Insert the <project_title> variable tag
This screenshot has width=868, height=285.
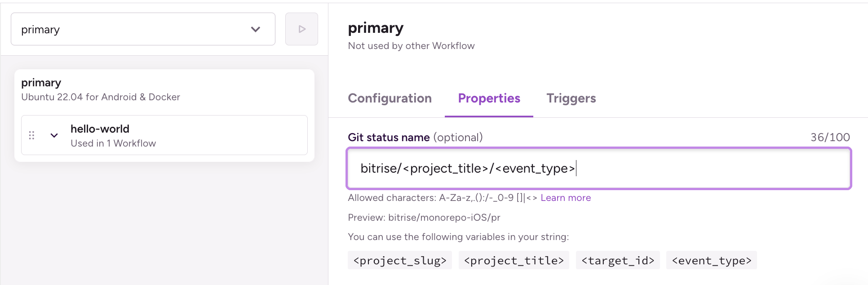point(514,260)
